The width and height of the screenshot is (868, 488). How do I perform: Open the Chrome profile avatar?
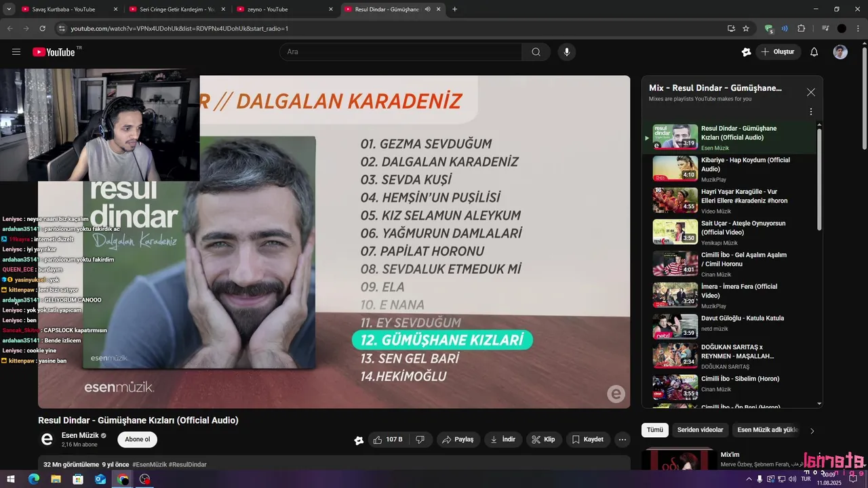[842, 28]
